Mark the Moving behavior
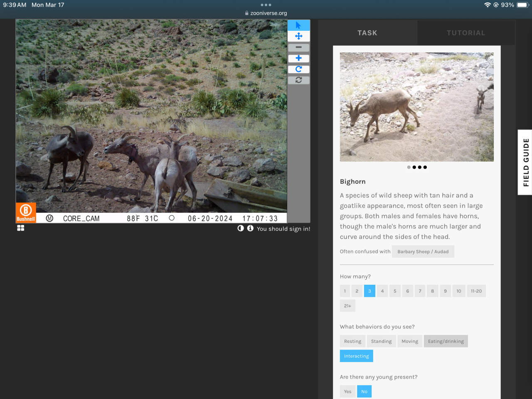Viewport: 532px width, 399px height. point(410,341)
